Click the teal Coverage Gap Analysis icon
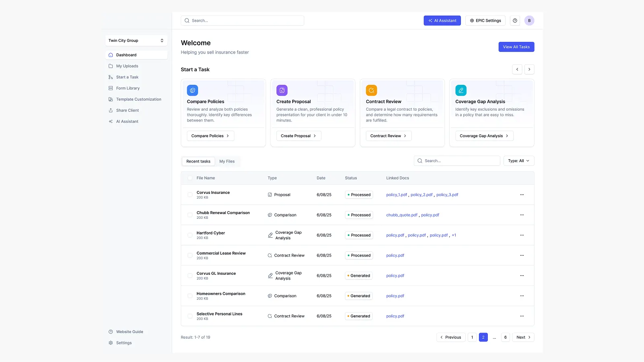Image resolution: width=644 pixels, height=362 pixels. (x=461, y=90)
